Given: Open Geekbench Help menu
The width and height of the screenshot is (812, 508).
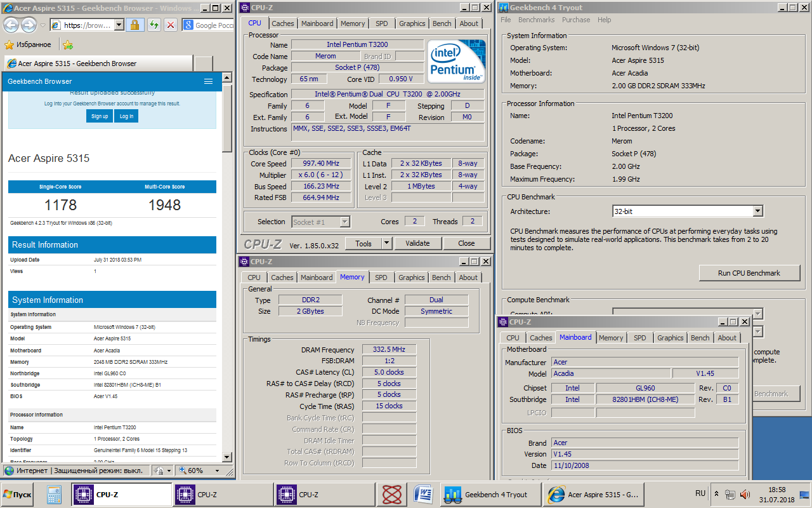Looking at the screenshot, I should click(x=605, y=20).
